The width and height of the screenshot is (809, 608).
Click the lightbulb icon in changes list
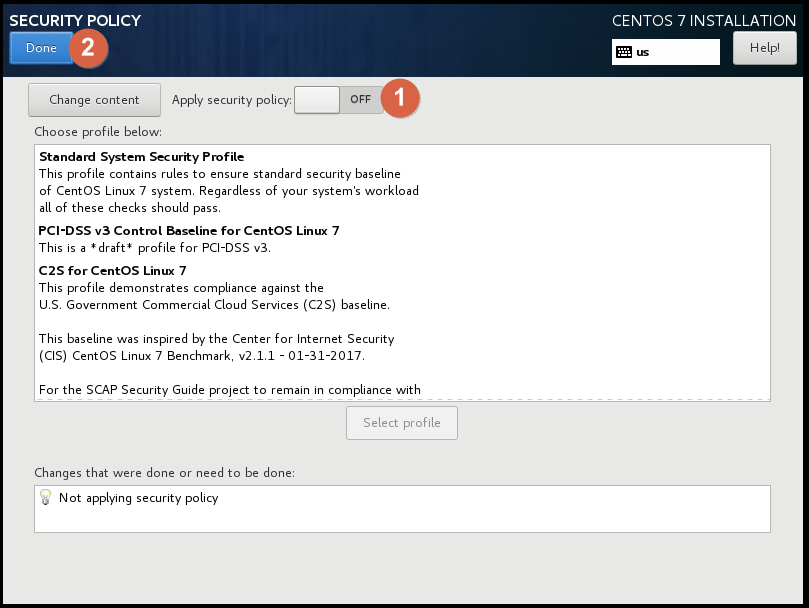[x=45, y=497]
